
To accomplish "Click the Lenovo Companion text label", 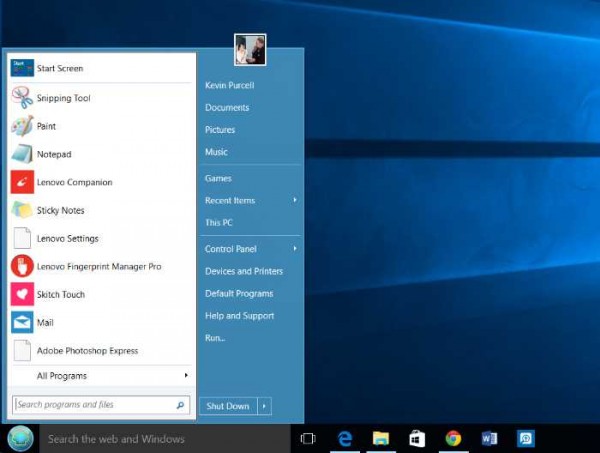I will [x=75, y=182].
